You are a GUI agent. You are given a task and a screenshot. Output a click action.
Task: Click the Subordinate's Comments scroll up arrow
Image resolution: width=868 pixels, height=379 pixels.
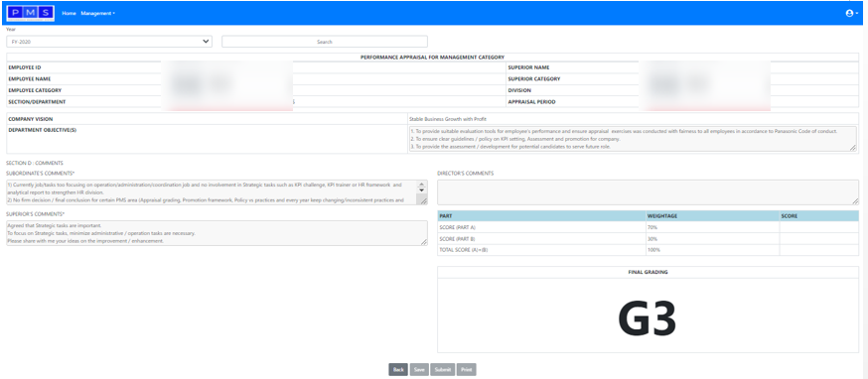tap(421, 185)
